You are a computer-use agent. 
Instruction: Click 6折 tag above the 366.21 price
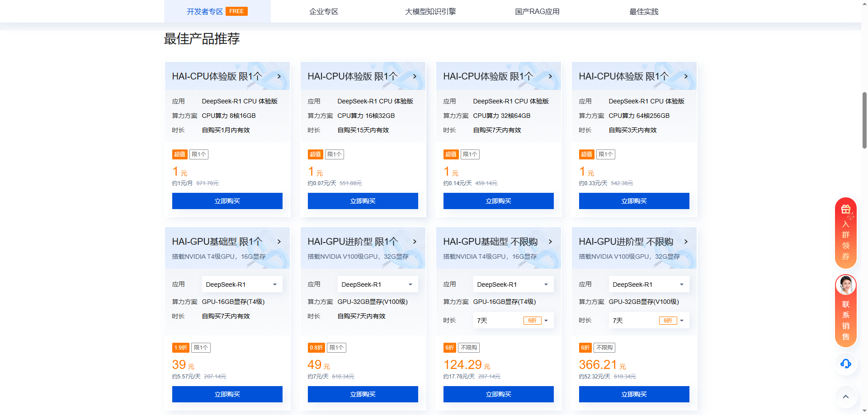click(585, 348)
